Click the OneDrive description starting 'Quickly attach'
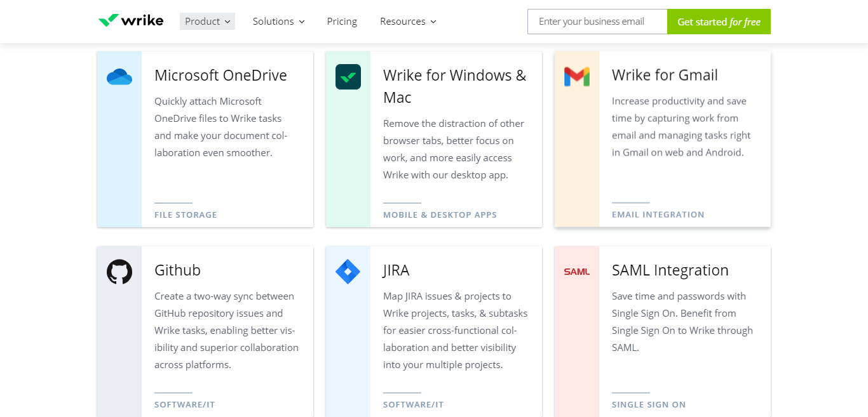 click(220, 127)
